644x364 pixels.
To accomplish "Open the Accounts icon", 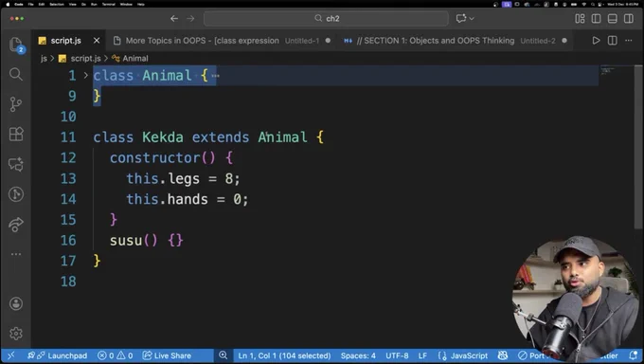I will pos(16,304).
